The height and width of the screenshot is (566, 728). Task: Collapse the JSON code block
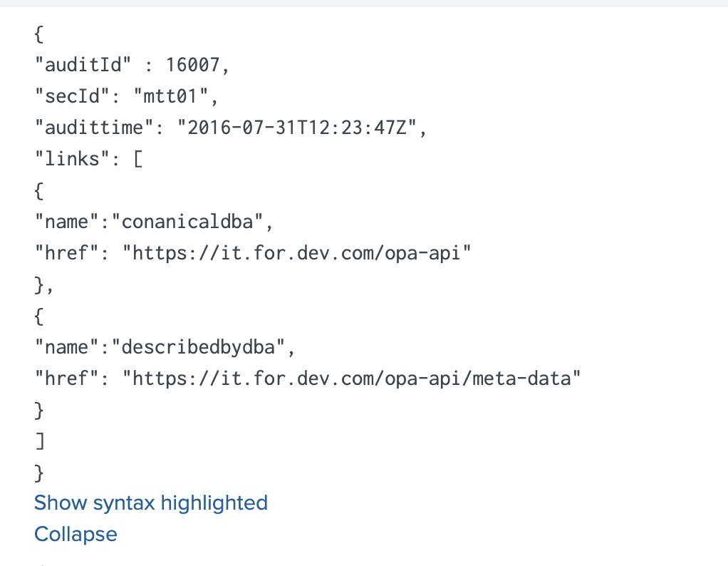(x=76, y=534)
